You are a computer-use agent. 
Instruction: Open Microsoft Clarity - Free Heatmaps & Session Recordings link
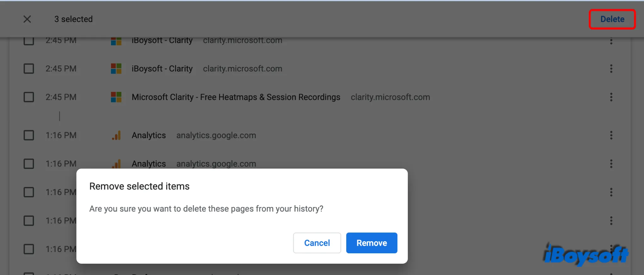pos(236,97)
